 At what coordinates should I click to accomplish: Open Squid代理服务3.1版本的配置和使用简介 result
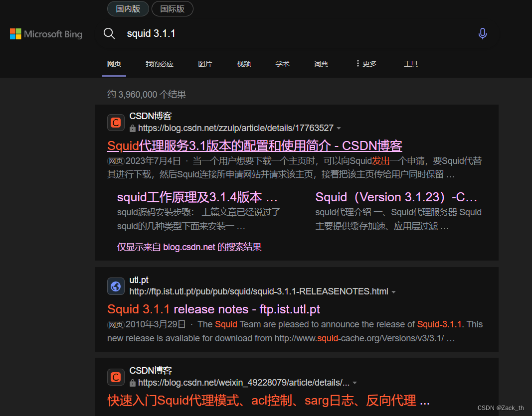coord(255,146)
